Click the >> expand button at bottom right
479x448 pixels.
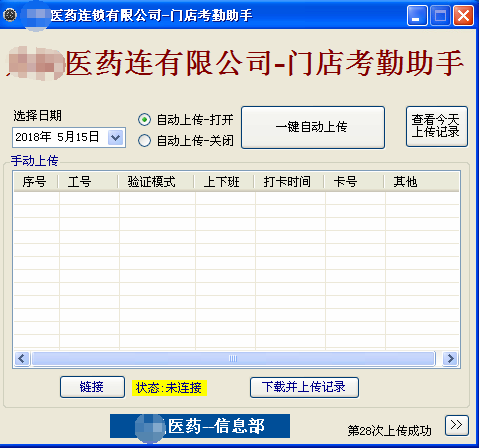pyautogui.click(x=457, y=425)
